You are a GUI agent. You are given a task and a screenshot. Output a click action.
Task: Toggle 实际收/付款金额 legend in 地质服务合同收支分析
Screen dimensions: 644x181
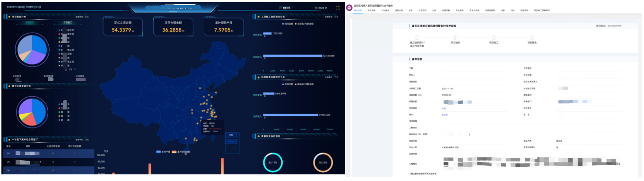[305, 84]
